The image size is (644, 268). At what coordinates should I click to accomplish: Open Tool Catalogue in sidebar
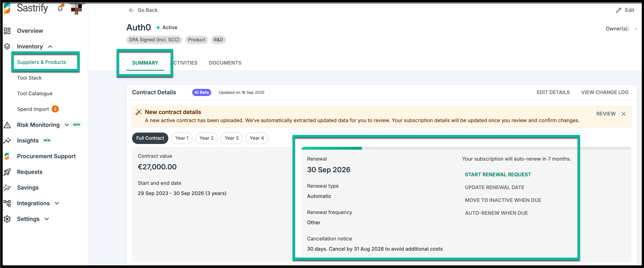coord(35,94)
